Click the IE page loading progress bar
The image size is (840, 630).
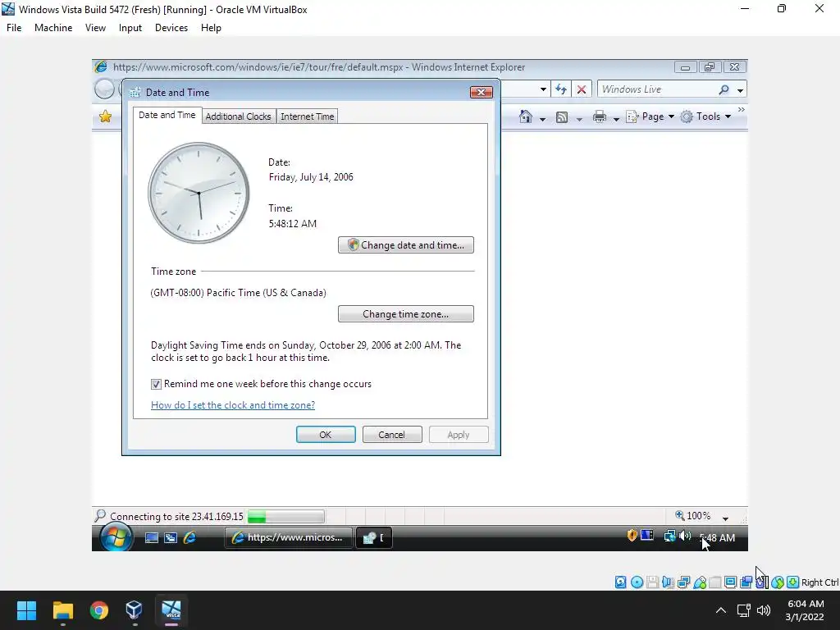pos(286,517)
